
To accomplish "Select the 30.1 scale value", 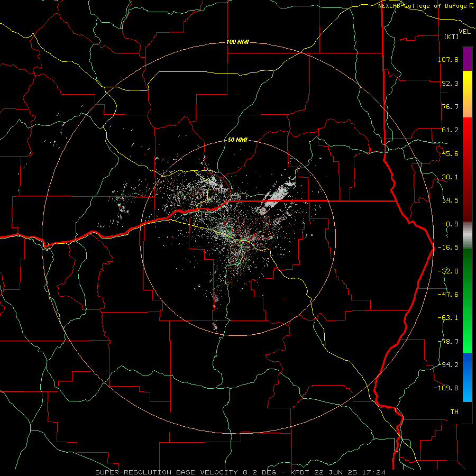I will (x=450, y=177).
